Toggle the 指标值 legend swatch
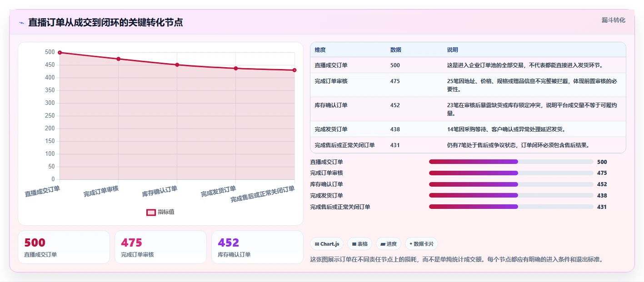This screenshot has width=644, height=282. (x=151, y=212)
